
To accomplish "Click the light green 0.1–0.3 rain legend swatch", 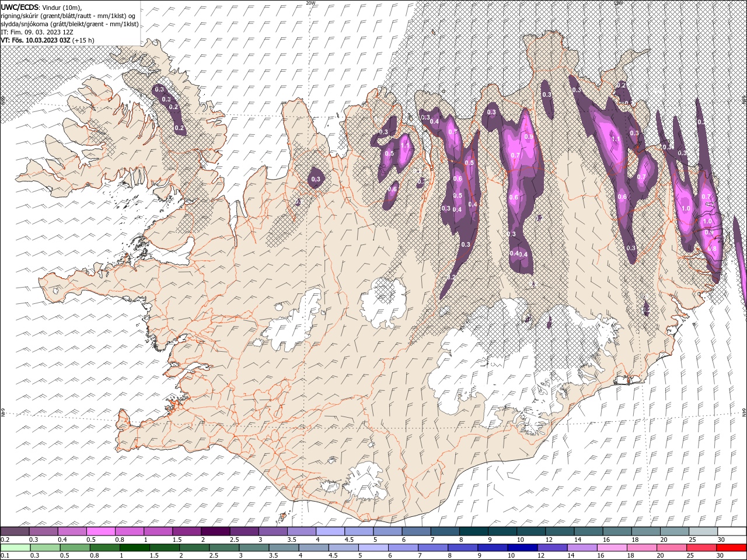I will 16,548.
